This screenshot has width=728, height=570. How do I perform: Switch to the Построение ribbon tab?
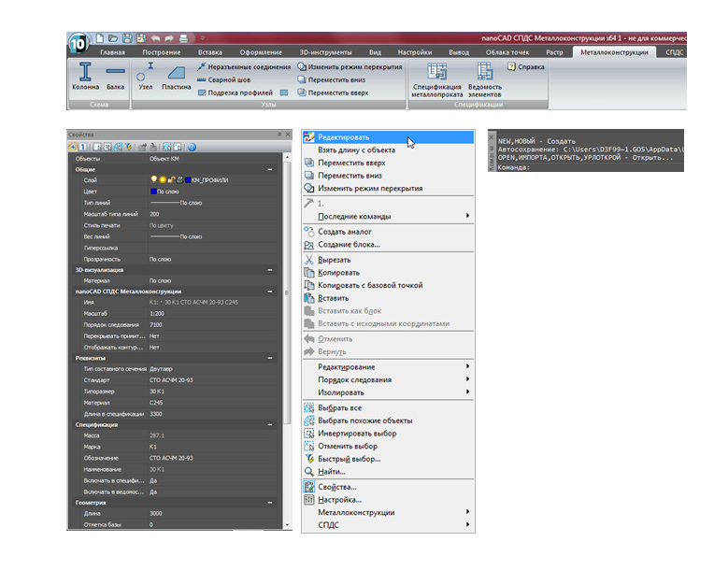[161, 52]
